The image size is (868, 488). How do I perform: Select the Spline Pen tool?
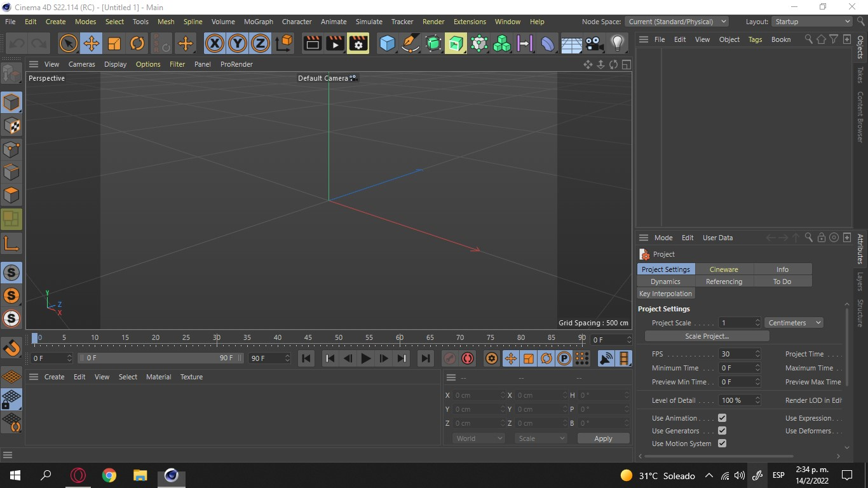[410, 43]
